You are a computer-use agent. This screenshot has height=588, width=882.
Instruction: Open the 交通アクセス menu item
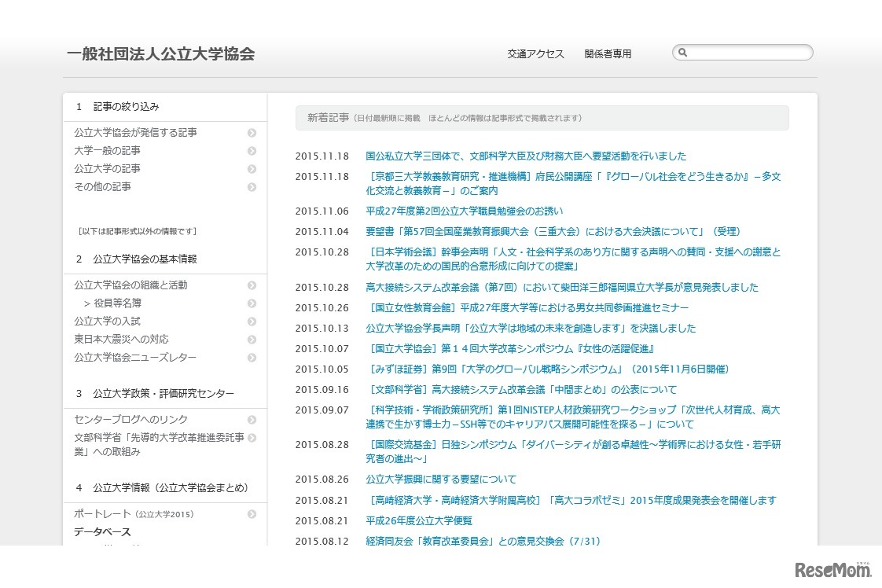click(537, 53)
